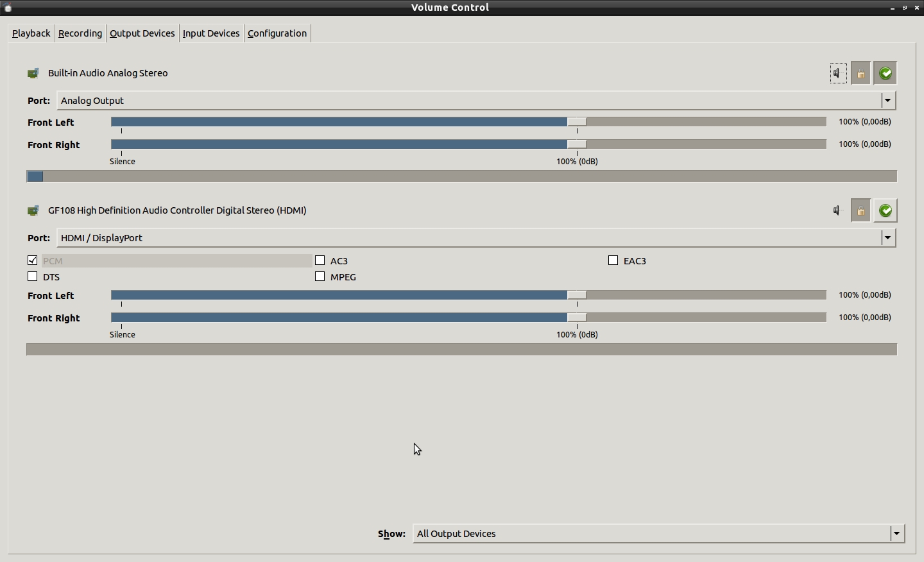Image resolution: width=924 pixels, height=562 pixels.
Task: Click the Built-in Audio sound card icon
Action: 33,74
